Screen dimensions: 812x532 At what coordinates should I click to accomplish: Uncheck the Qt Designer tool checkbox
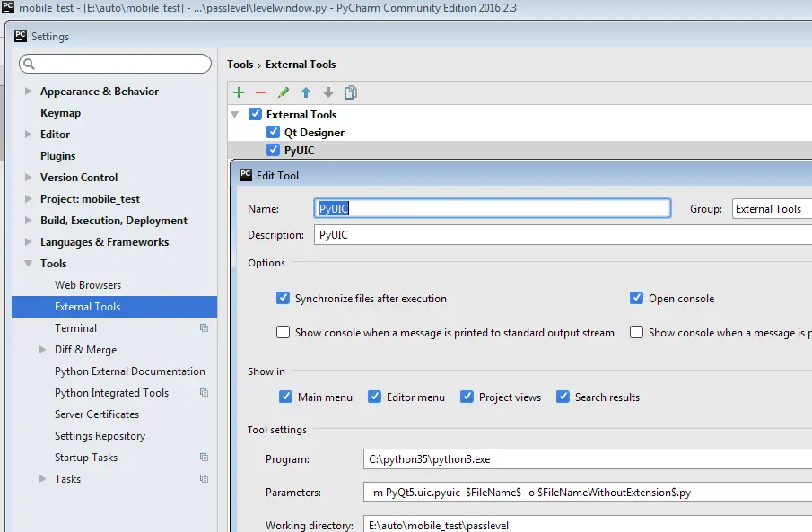pyautogui.click(x=273, y=132)
